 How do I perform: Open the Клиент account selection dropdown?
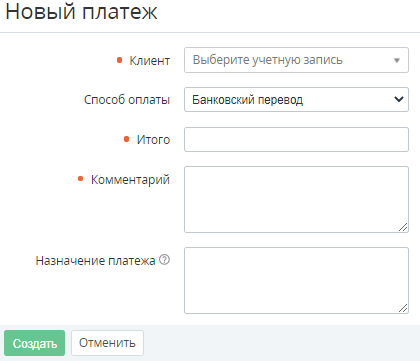point(296,60)
